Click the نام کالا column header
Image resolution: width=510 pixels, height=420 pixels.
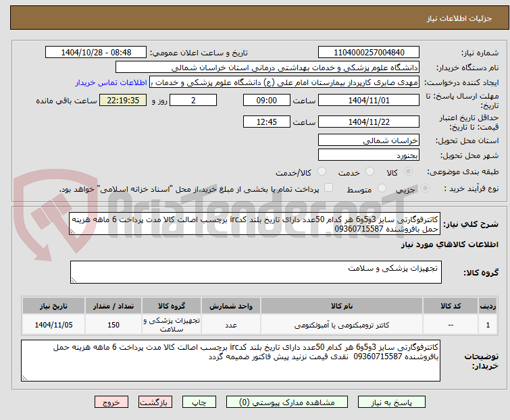coord(342,306)
